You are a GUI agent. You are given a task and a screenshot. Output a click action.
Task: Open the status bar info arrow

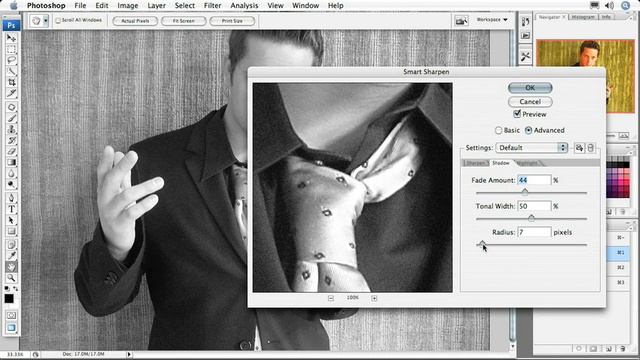(129, 354)
